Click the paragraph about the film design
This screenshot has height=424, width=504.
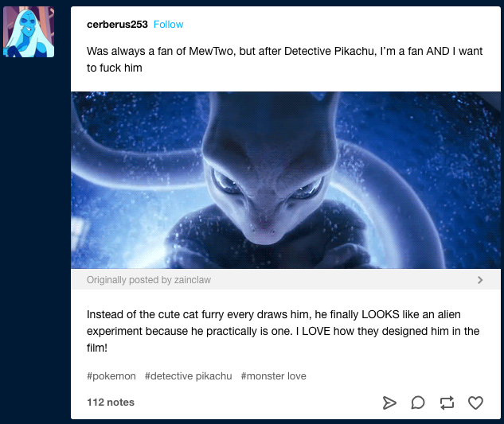(x=283, y=331)
